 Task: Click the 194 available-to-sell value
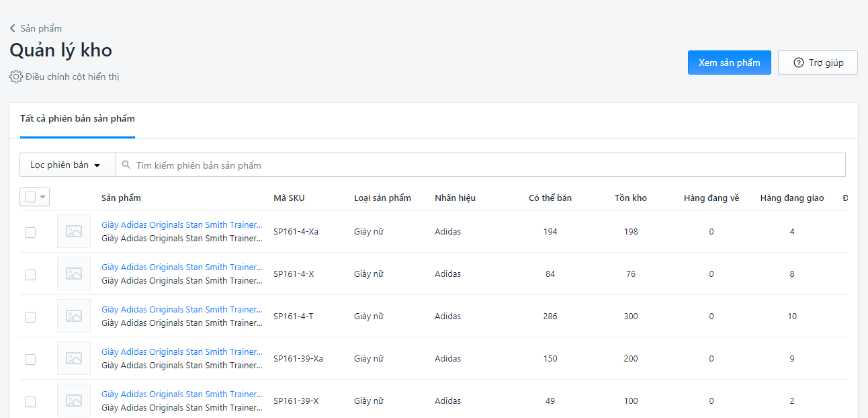click(x=550, y=231)
